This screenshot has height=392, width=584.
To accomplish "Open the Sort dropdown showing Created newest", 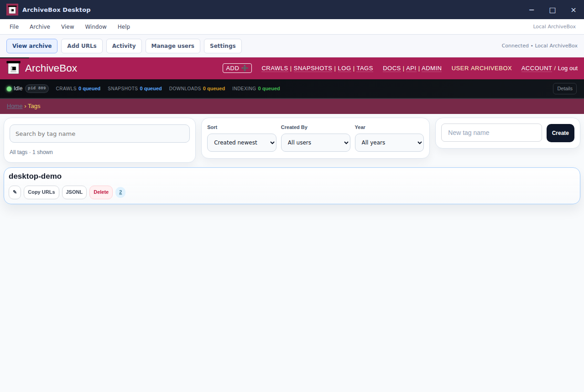I will pyautogui.click(x=242, y=143).
